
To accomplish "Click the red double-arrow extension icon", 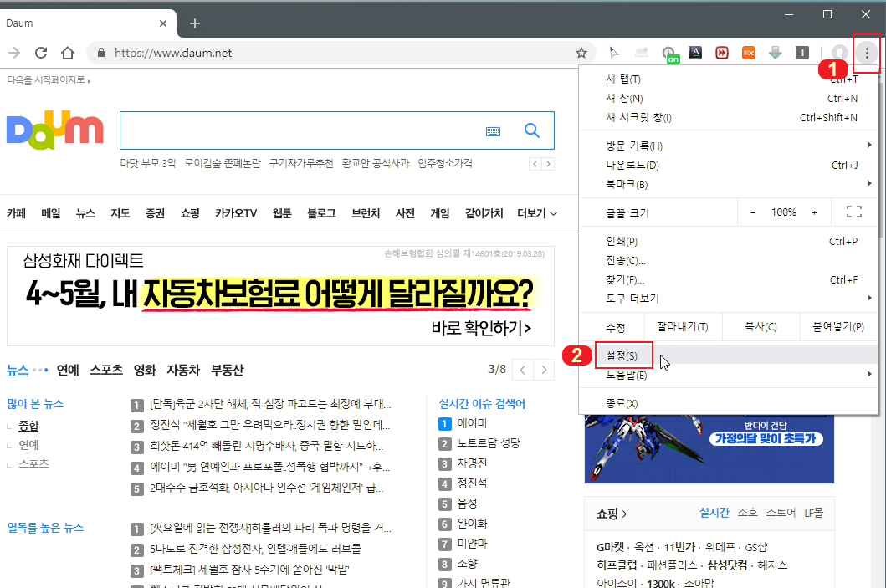I will click(x=721, y=53).
